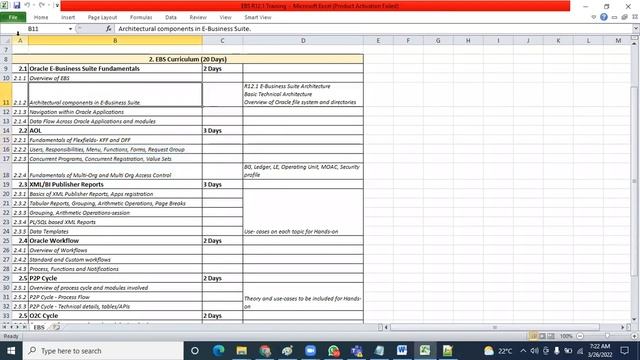Save the workbook with the Quick Access disk icon
The image size is (640, 360).
click(x=17, y=5)
